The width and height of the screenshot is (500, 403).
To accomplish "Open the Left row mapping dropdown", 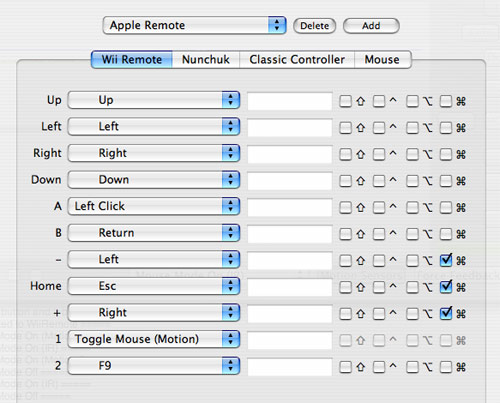I will pos(154,127).
